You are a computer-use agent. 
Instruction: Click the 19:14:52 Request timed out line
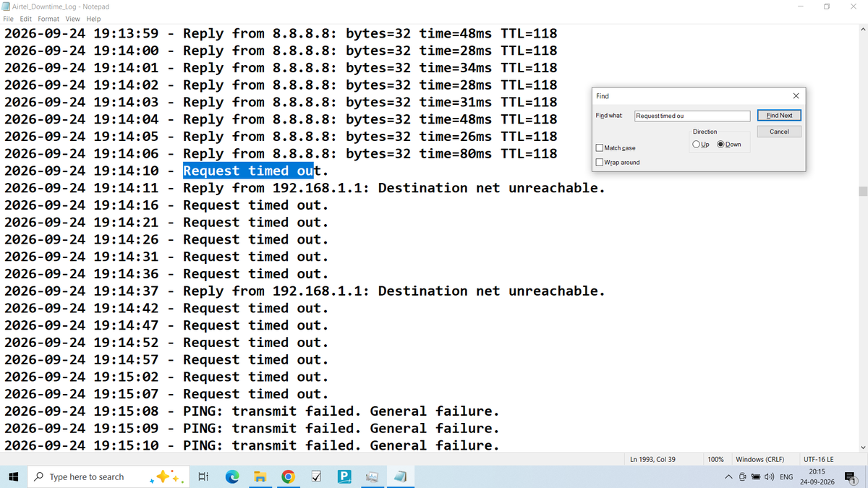[166, 343]
